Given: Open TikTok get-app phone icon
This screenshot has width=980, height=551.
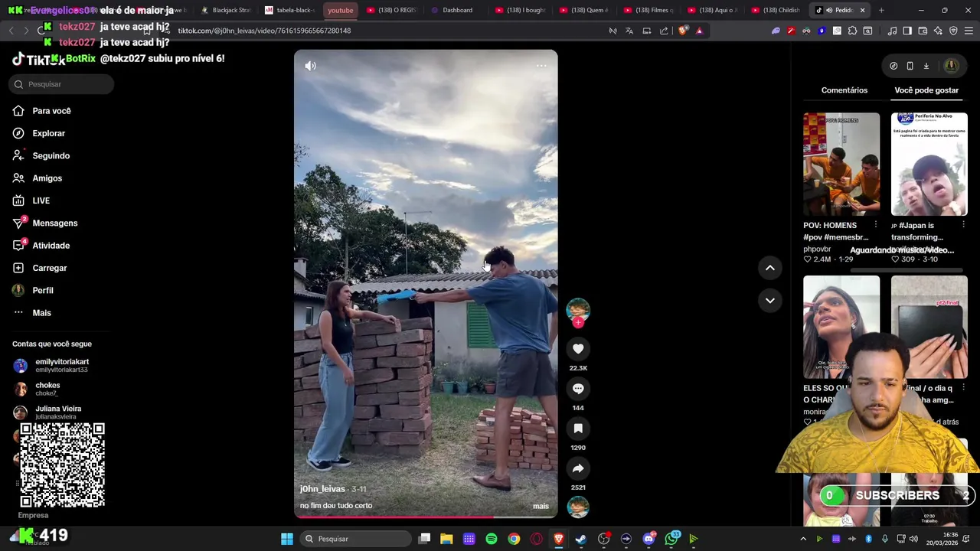Looking at the screenshot, I should 910,66.
